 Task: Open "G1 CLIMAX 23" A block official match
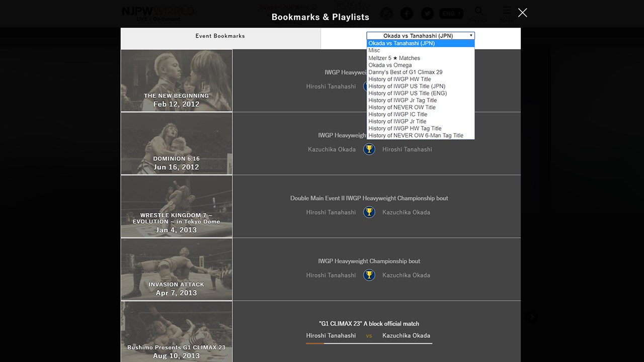click(x=369, y=324)
